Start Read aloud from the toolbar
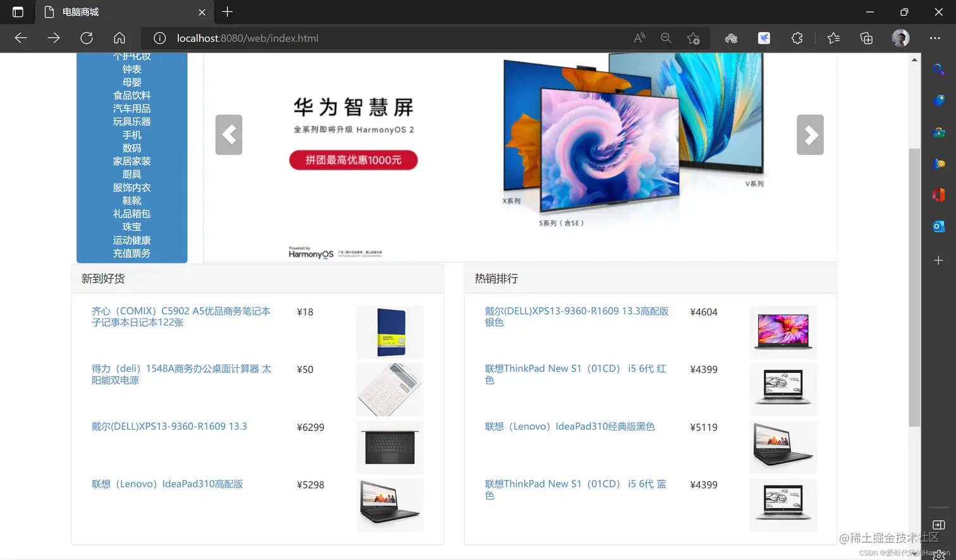 [x=639, y=38]
